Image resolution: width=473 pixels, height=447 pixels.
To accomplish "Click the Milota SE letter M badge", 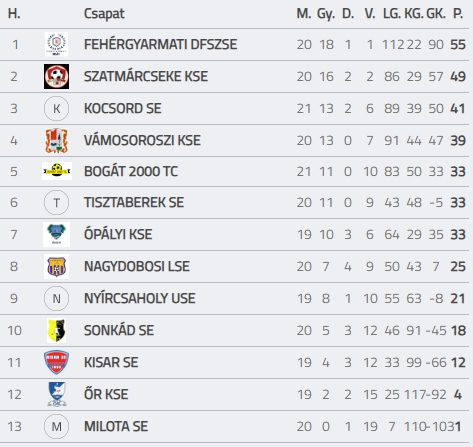I will [x=56, y=426].
